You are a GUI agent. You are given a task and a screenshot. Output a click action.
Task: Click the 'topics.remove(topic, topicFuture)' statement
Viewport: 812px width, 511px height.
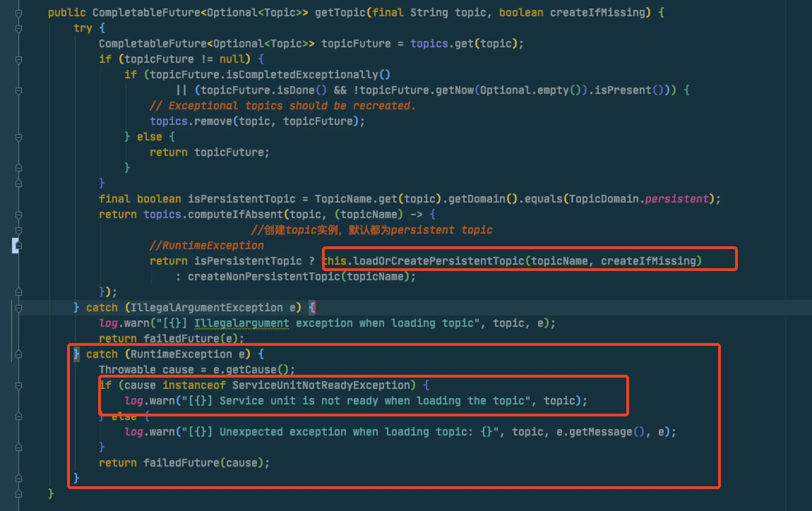click(257, 121)
